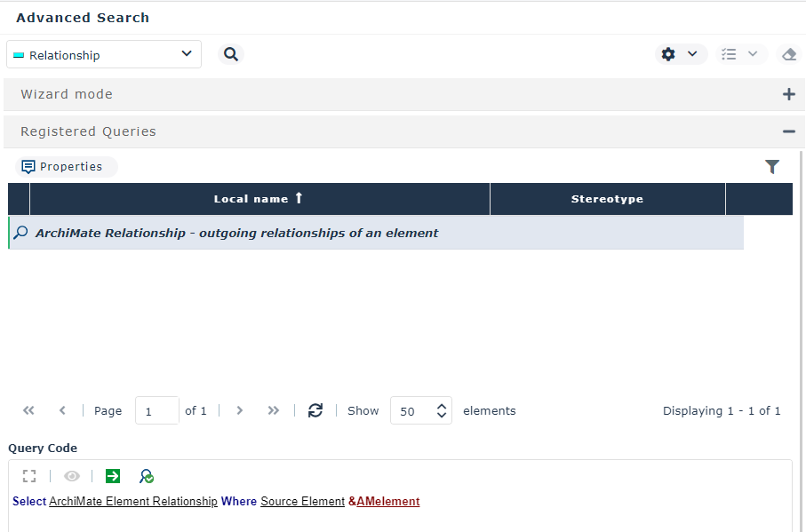Go to the previous page
This screenshot has height=532, width=806.
pos(62,410)
